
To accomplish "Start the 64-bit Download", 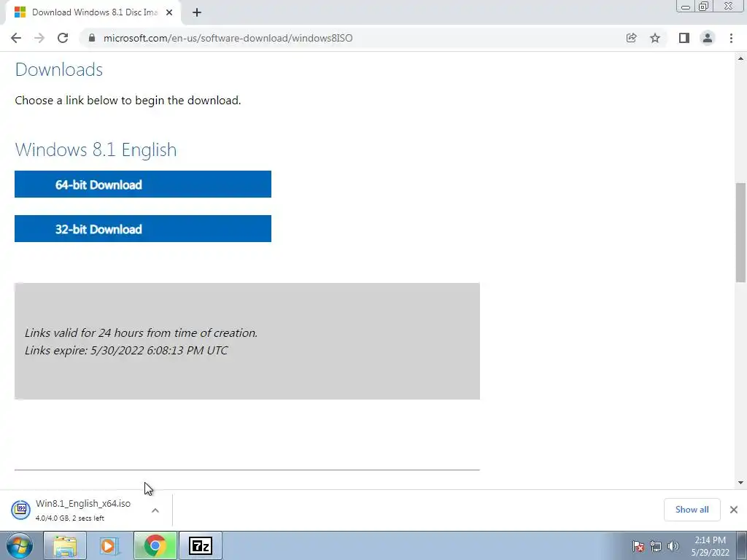I will coord(143,184).
